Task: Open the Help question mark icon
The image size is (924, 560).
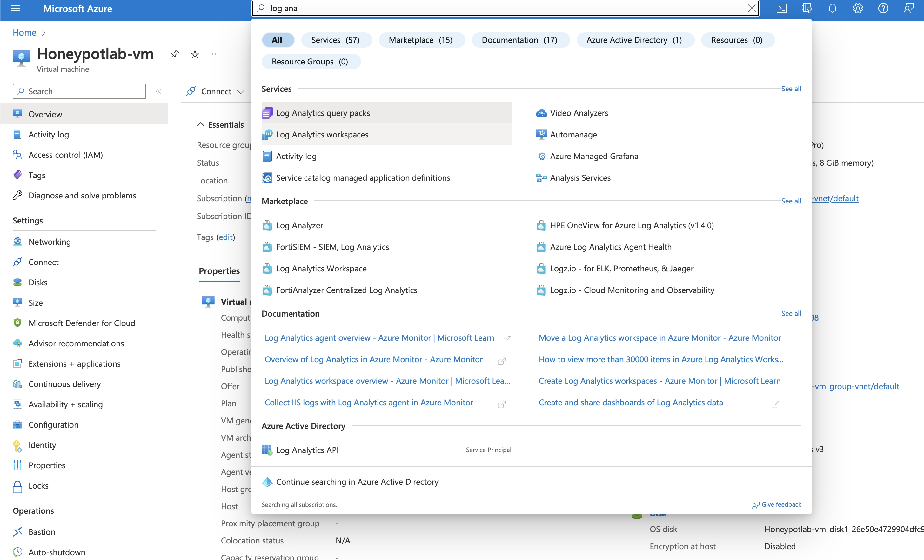Action: coord(883,8)
